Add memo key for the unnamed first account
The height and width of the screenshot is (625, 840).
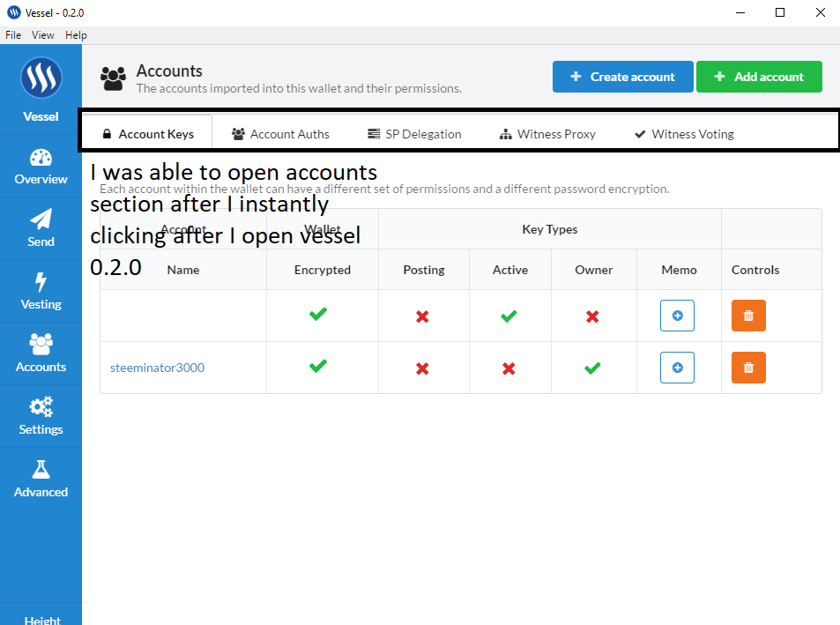[677, 316]
